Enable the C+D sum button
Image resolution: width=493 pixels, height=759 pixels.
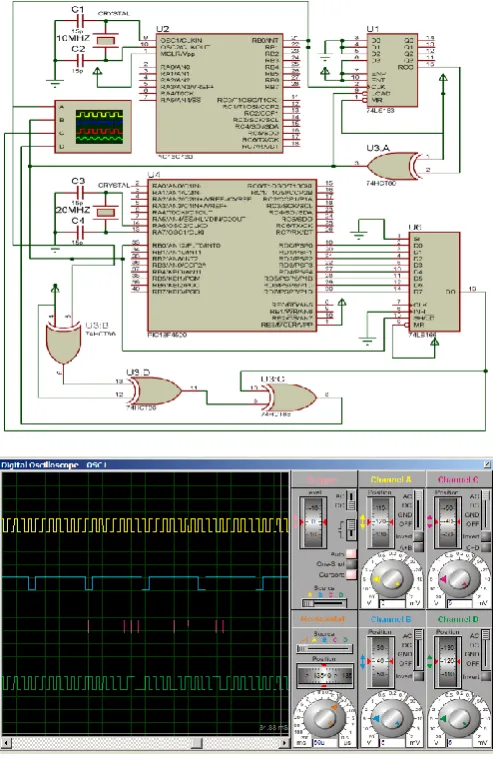[487, 547]
